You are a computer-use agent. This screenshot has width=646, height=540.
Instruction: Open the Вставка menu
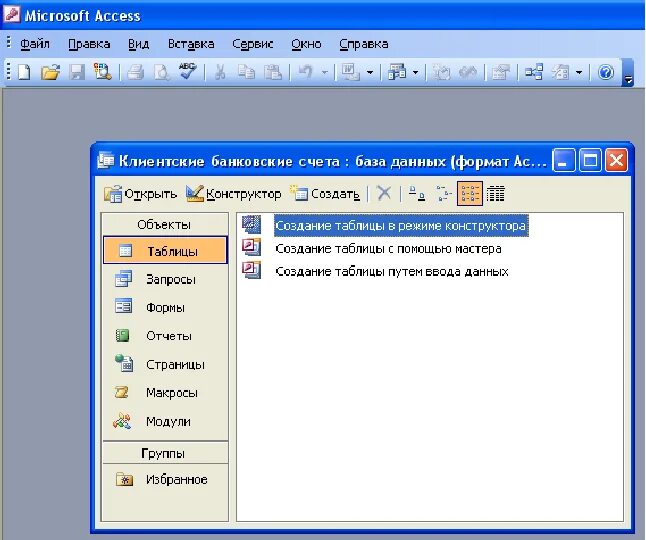pos(191,44)
